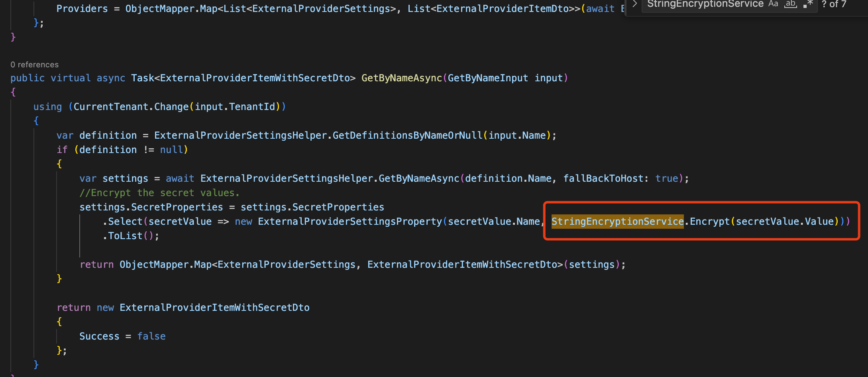Click the fallBackToHost parameter name
868x377 pixels.
[x=603, y=179]
